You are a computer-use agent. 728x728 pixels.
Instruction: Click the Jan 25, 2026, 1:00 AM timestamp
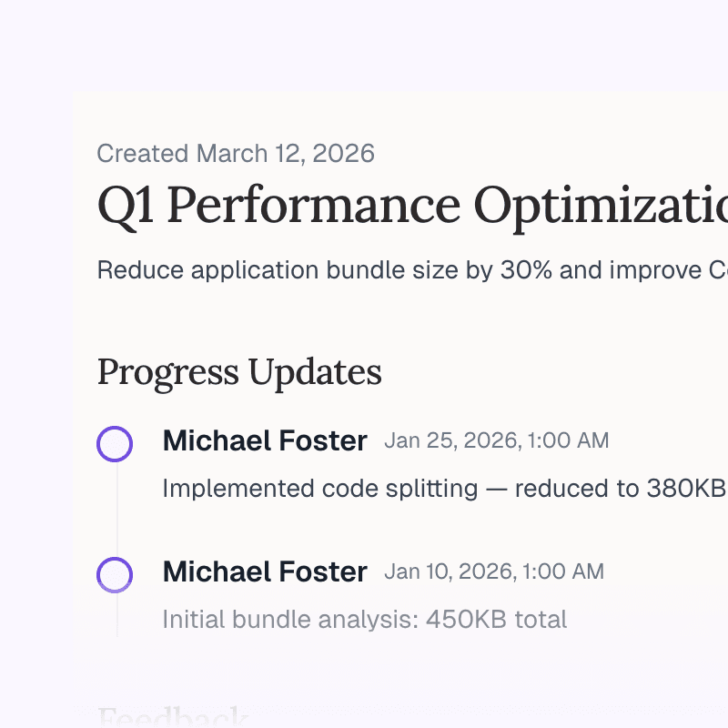pyautogui.click(x=497, y=441)
